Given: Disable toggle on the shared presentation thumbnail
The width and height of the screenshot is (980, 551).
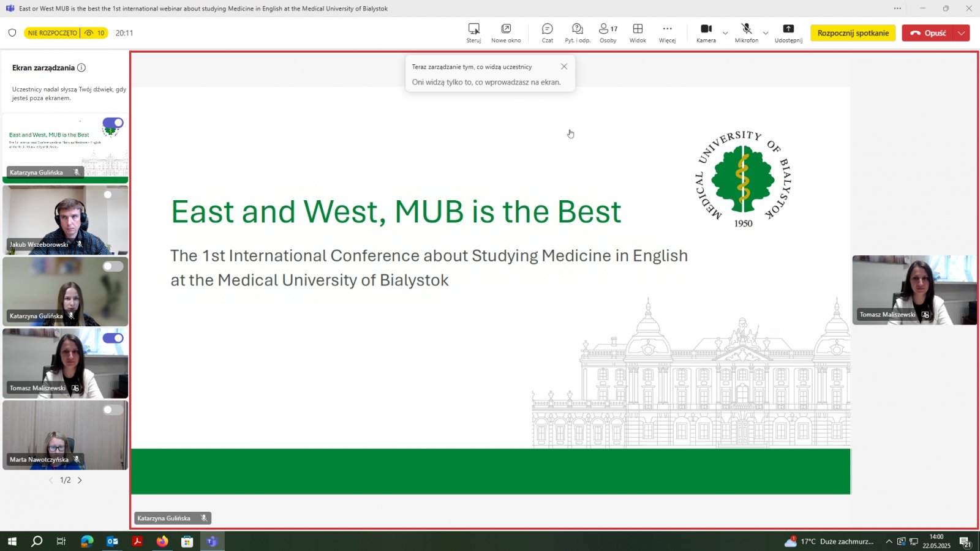Looking at the screenshot, I should tap(113, 123).
